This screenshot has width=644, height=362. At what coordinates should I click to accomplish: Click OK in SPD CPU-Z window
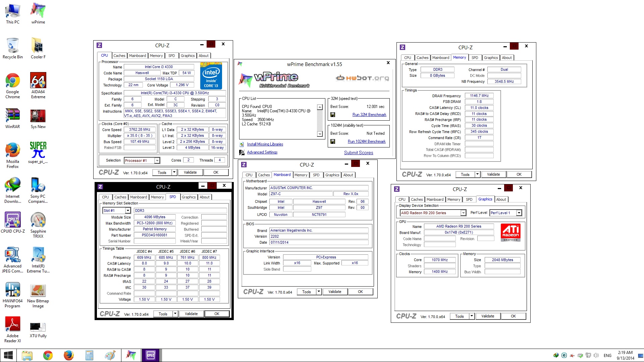coord(217,314)
